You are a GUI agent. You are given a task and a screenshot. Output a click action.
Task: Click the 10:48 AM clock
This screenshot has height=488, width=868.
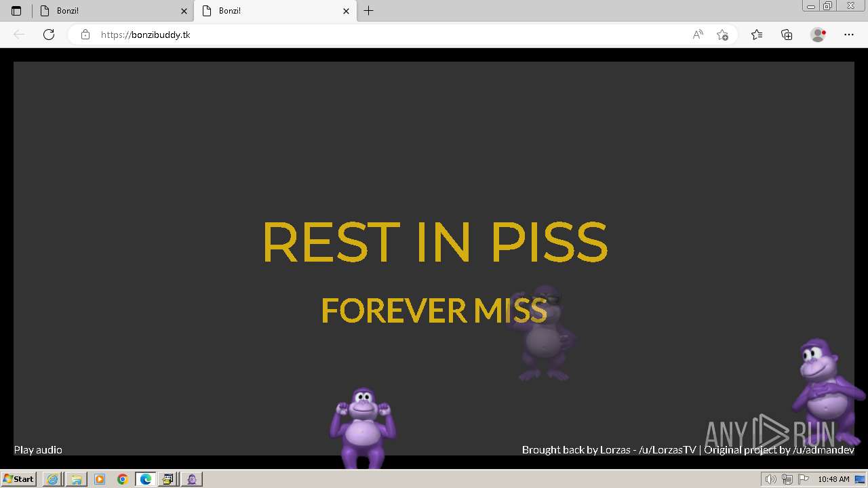click(x=833, y=479)
